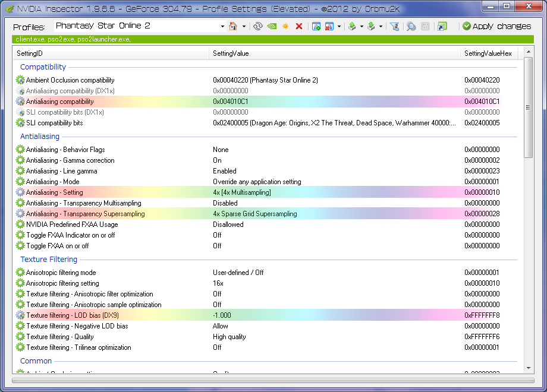Viewport: 547px width, 392px height.
Task: Click the refresh profiles icon
Action: (x=258, y=26)
